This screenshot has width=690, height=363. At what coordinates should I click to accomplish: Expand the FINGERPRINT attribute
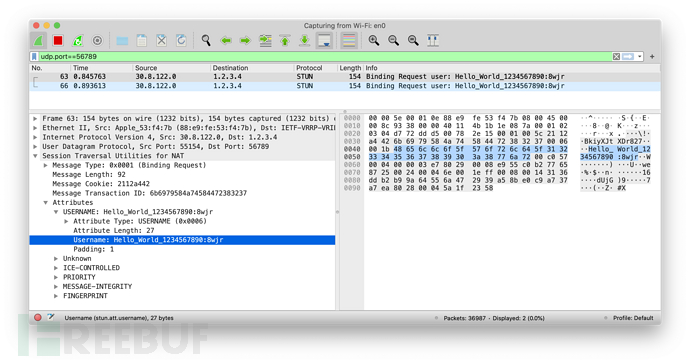click(56, 296)
